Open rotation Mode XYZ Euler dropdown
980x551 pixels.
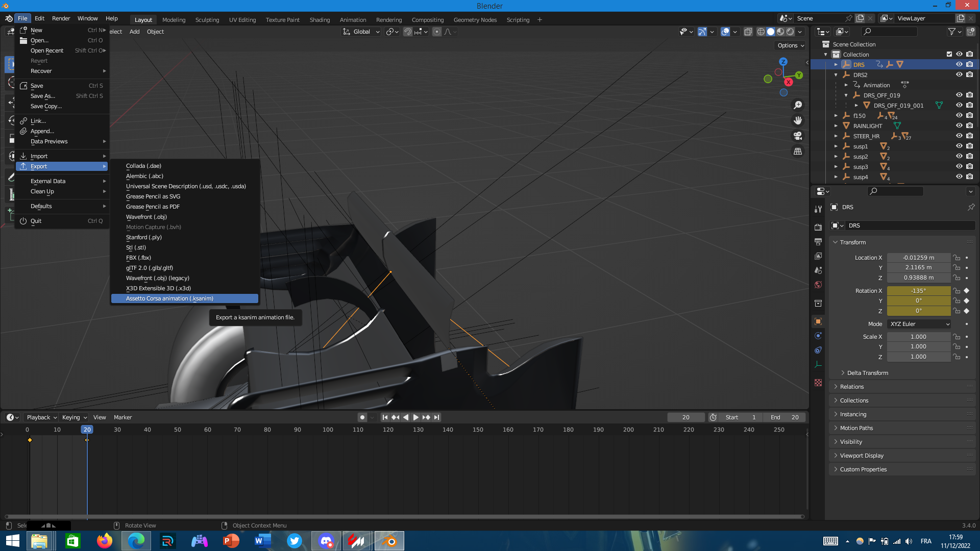point(919,324)
